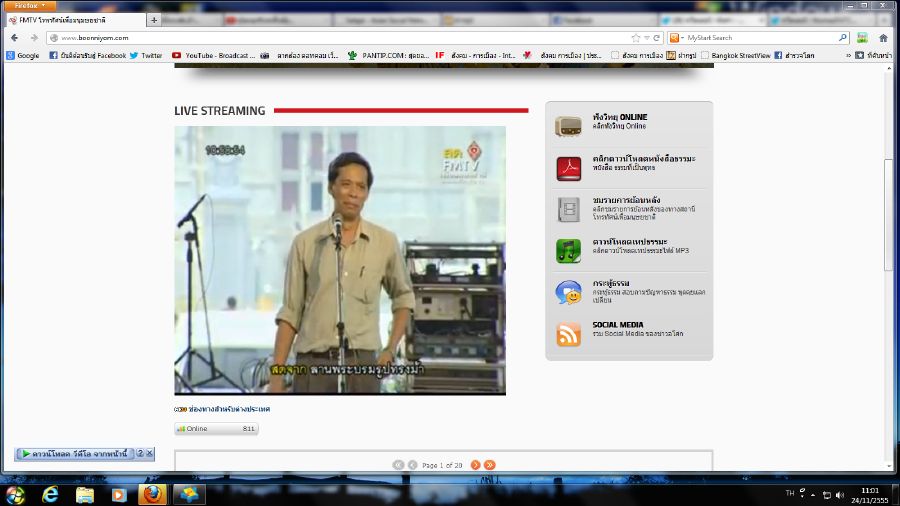
Task: Open a new tab with plus button
Action: (154, 20)
